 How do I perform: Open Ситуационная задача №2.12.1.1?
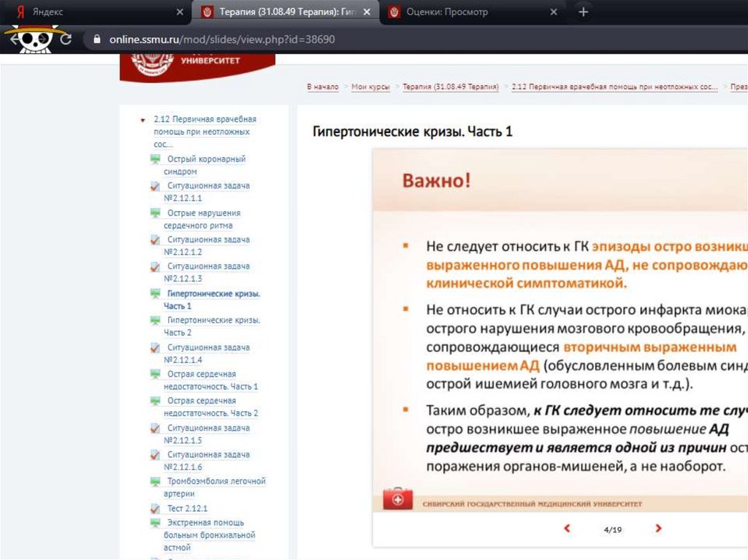pos(207,192)
